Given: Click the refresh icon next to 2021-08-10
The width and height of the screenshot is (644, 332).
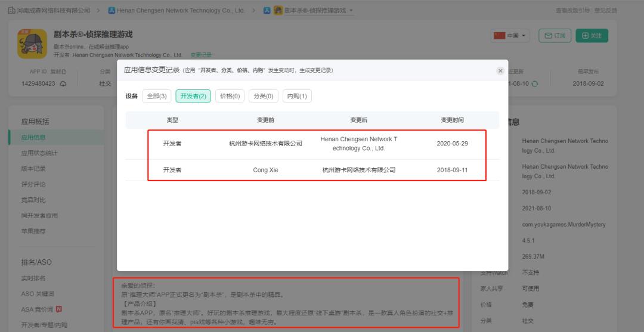Looking at the screenshot, I should click(535, 83).
